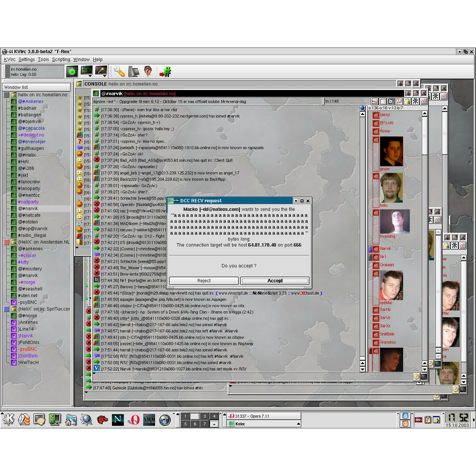
Task: Click the Netscape icon in taskbar panel
Action: click(x=118, y=420)
